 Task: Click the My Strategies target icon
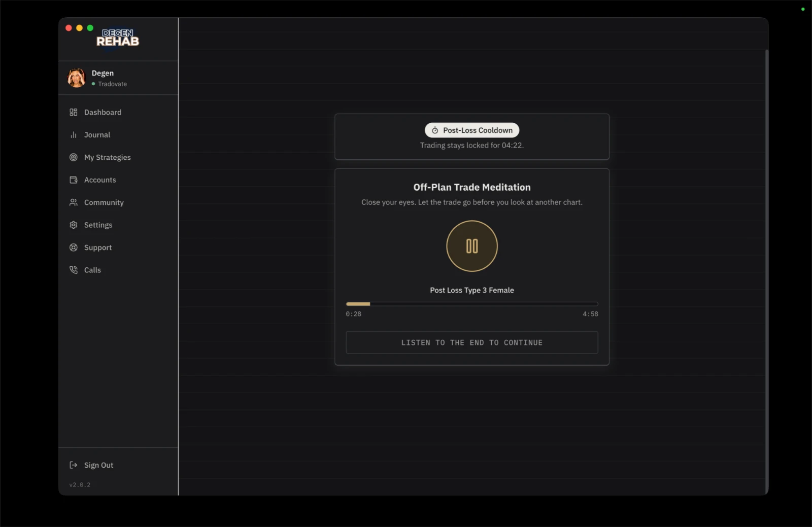coord(74,157)
